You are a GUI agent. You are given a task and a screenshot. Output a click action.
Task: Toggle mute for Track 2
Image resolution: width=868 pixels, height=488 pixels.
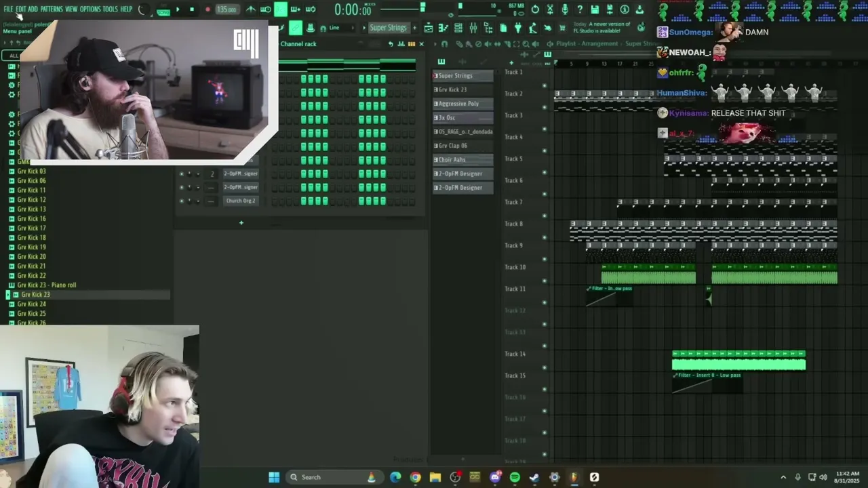[544, 106]
